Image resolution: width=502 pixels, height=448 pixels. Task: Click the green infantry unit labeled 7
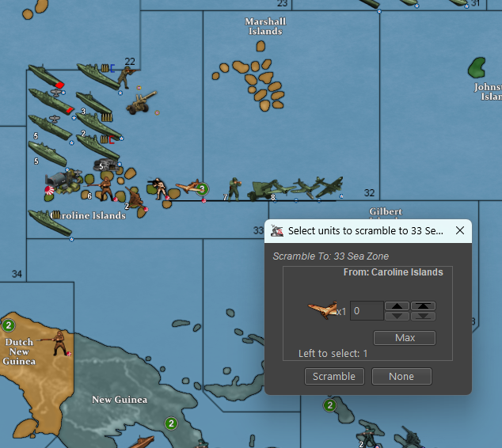pyautogui.click(x=234, y=189)
